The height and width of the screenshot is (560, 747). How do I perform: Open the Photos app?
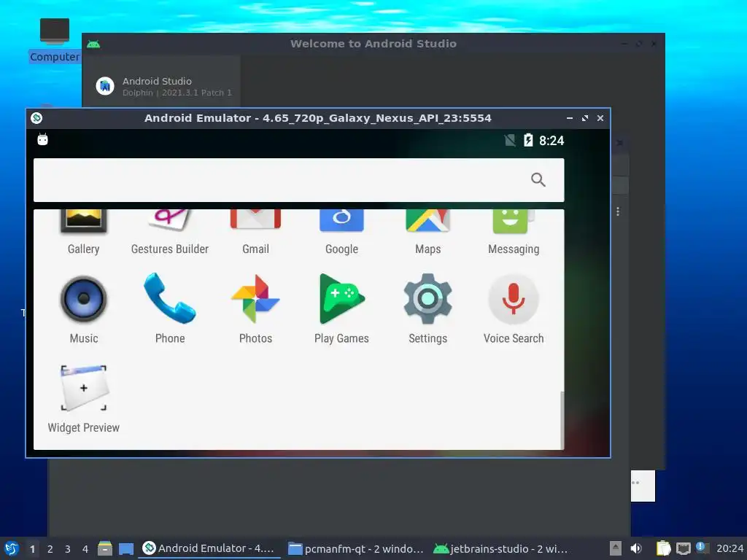[256, 308]
